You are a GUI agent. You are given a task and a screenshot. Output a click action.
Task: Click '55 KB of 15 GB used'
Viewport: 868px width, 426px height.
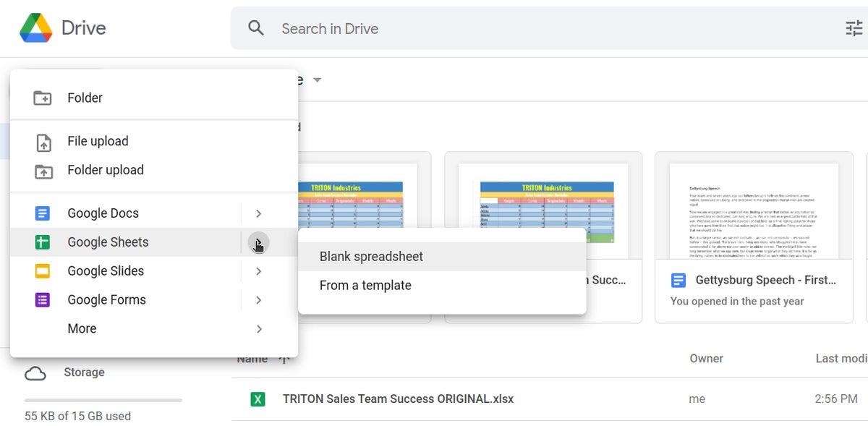[77, 416]
